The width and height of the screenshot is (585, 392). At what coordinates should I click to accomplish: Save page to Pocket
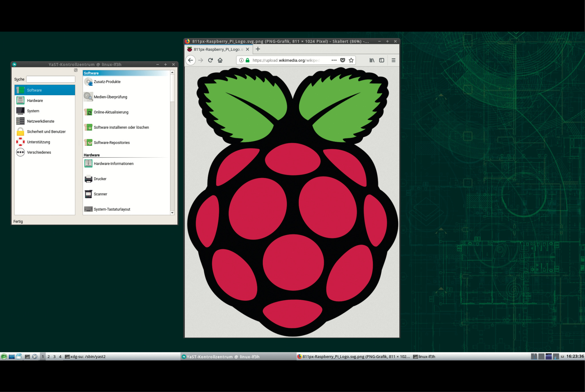pyautogui.click(x=343, y=60)
